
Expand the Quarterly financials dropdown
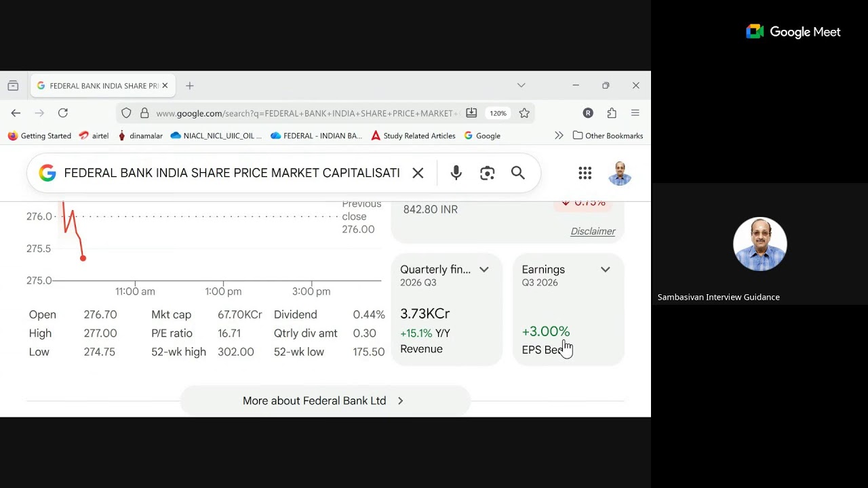click(484, 269)
